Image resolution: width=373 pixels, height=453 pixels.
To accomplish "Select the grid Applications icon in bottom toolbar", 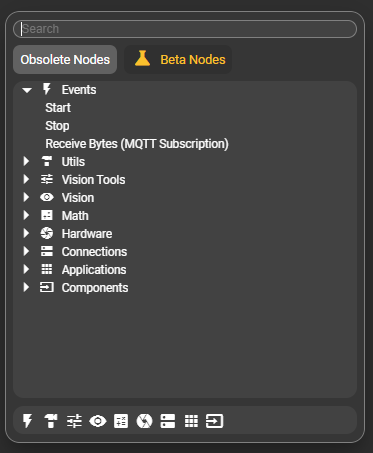I will click(191, 421).
